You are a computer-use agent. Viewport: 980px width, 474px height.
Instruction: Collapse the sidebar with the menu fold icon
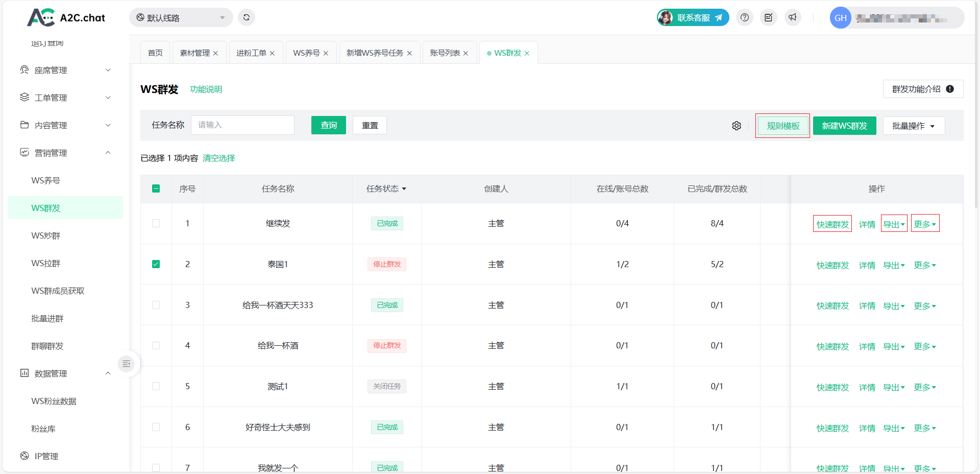pos(126,364)
